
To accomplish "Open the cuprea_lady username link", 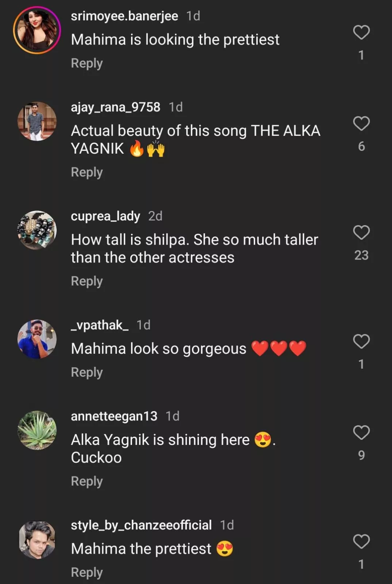I will [x=105, y=216].
